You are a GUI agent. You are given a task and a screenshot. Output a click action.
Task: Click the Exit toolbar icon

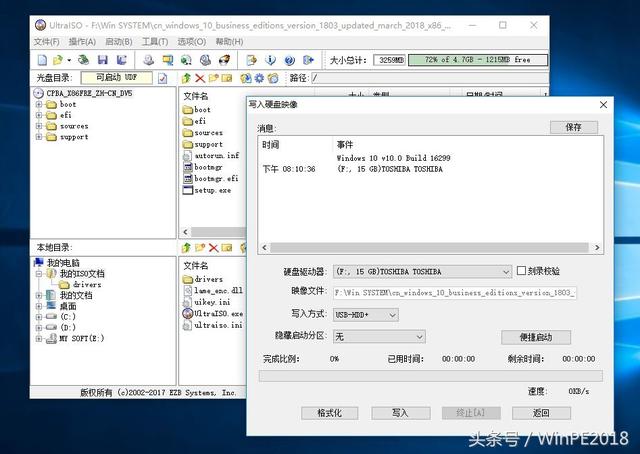tap(308, 60)
